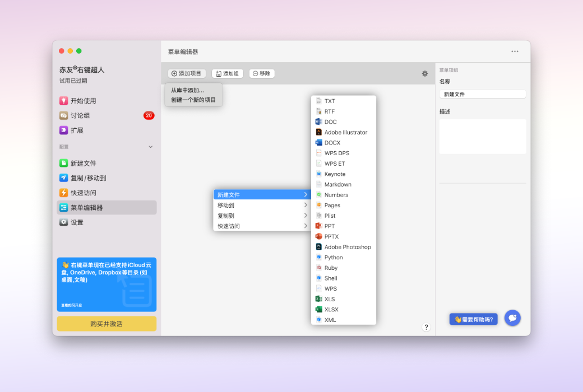Click the Adobe Photoshop file icon
Screen dimensions: 583x392
(318, 247)
